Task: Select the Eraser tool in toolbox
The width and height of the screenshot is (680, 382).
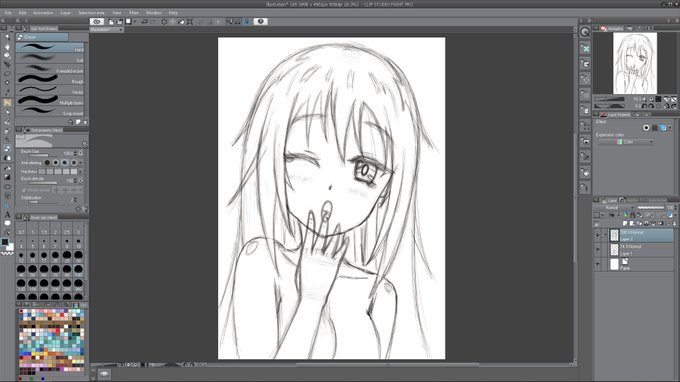Action: (7, 149)
